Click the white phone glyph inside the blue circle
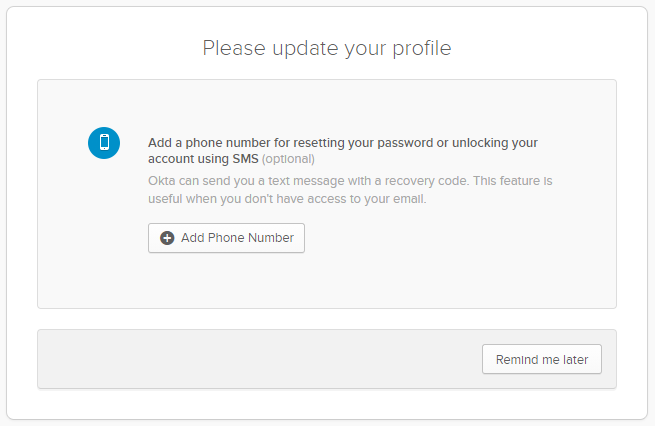The height and width of the screenshot is (426, 655). (104, 142)
